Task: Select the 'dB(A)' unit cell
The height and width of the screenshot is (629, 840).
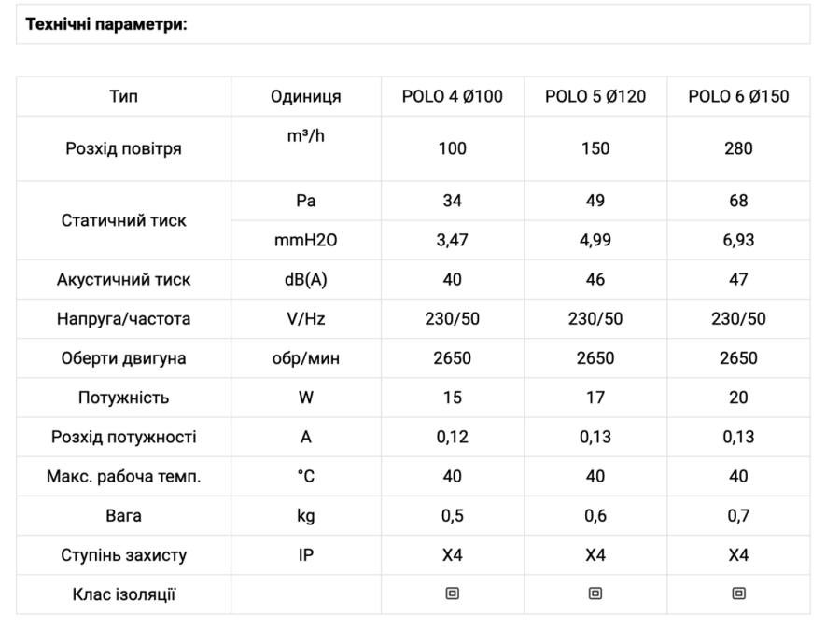Action: click(306, 280)
